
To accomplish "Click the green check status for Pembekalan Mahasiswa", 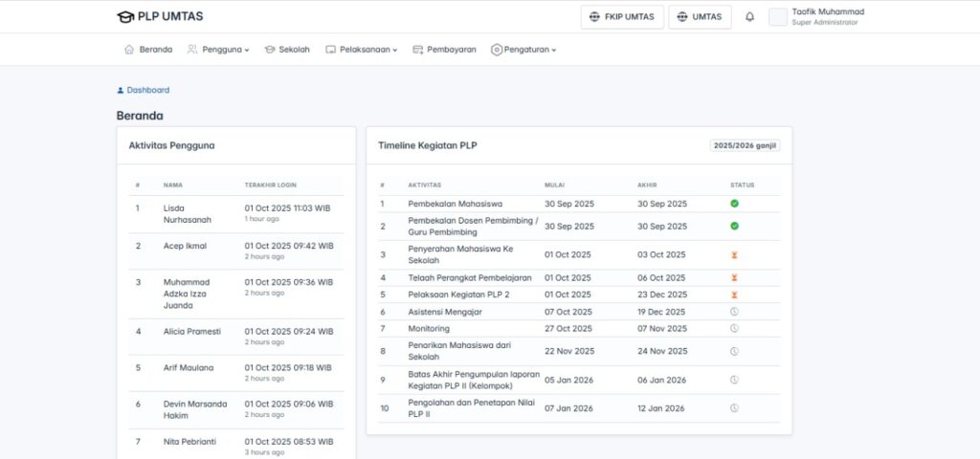I will tap(734, 204).
